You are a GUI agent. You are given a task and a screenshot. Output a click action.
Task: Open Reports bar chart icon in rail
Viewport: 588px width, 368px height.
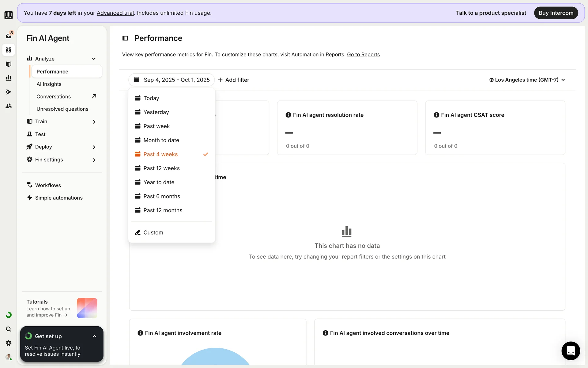(x=9, y=78)
